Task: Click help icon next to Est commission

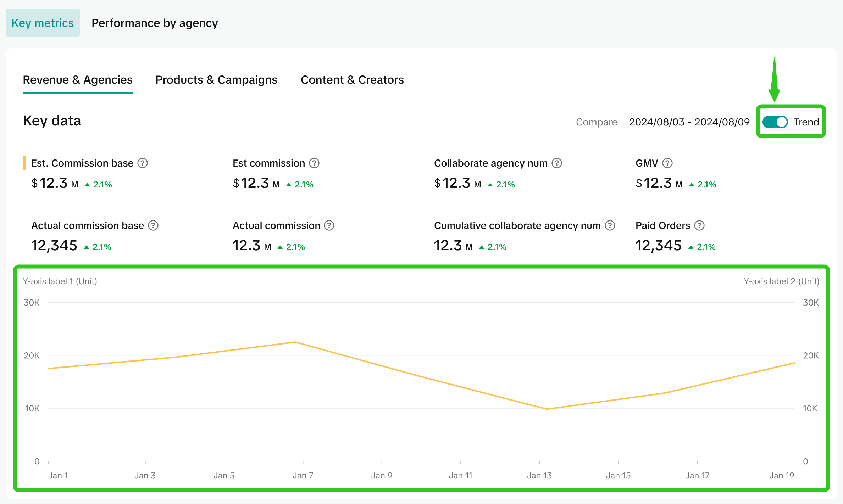Action: tap(314, 163)
